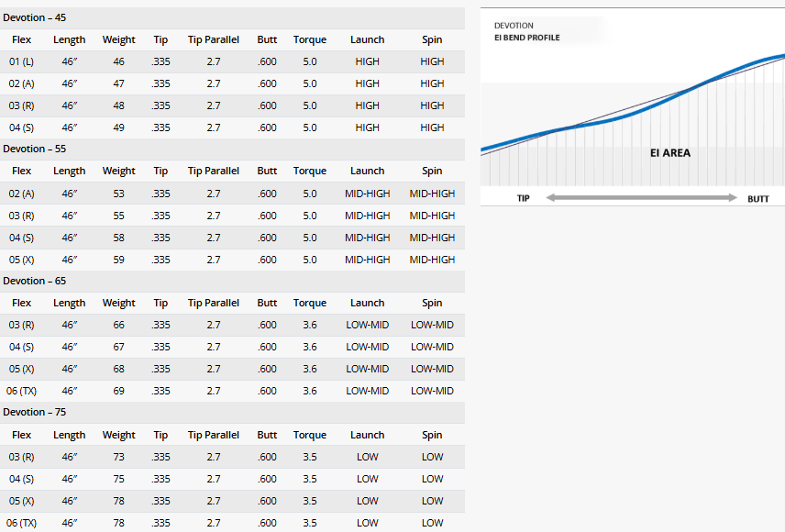Select weight value 55
The image size is (785, 532).
point(118,216)
